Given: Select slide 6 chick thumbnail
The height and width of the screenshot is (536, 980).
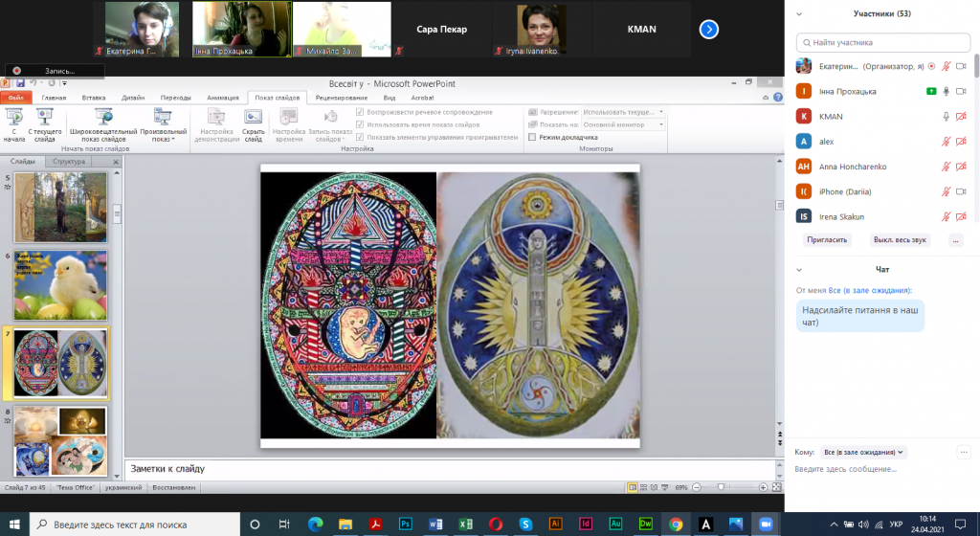Looking at the screenshot, I should click(60, 285).
